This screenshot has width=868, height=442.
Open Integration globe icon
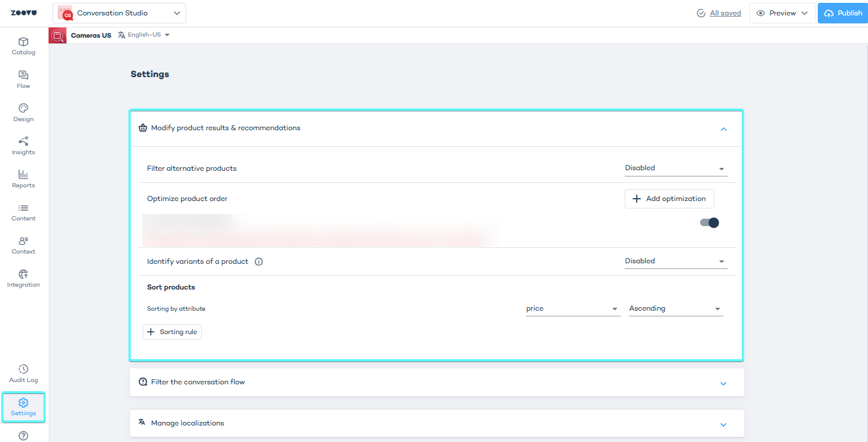[x=23, y=279]
